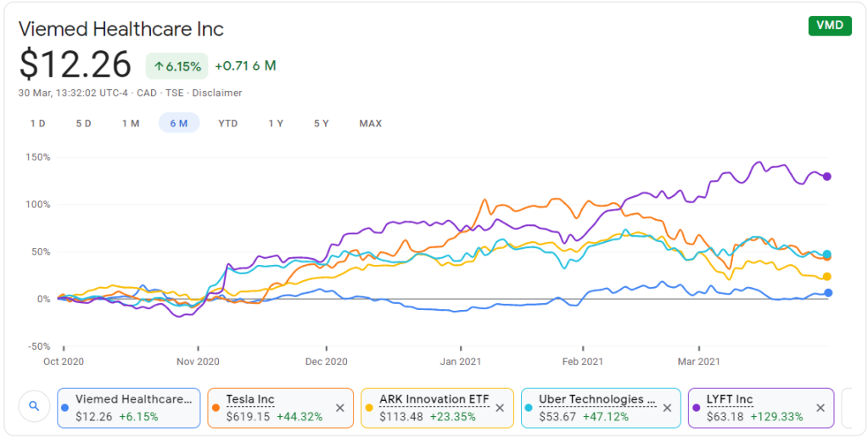Select the 6 M time range
The image size is (868, 439).
tap(179, 123)
